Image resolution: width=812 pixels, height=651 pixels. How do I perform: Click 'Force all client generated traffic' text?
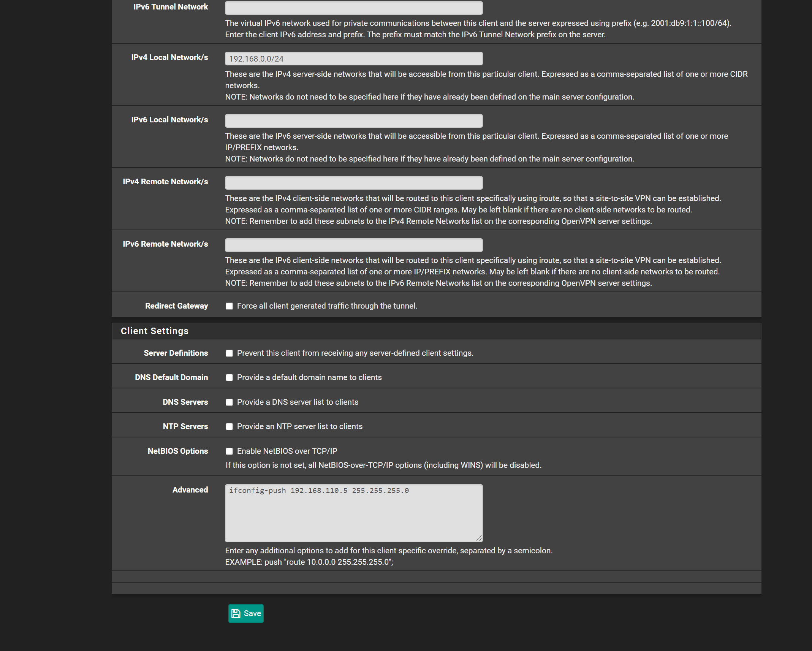pos(327,306)
